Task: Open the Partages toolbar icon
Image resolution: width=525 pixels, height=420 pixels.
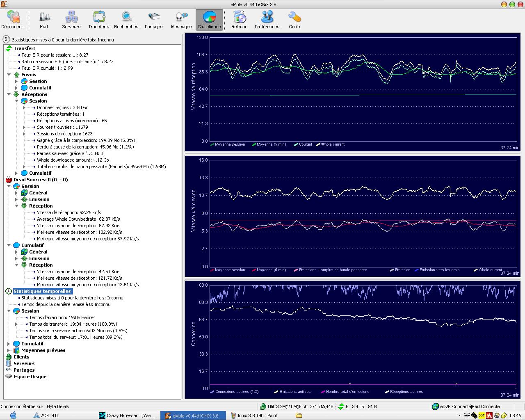Action: (x=154, y=20)
